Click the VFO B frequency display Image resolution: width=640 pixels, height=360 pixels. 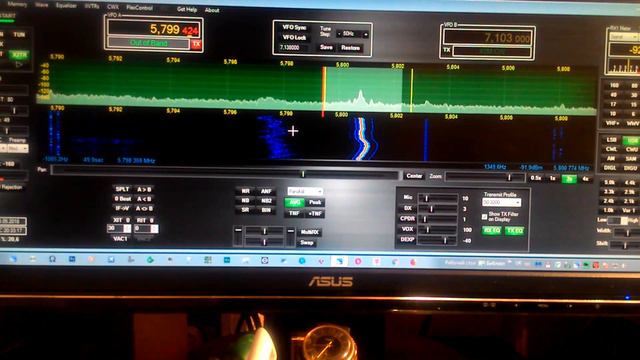[488, 38]
